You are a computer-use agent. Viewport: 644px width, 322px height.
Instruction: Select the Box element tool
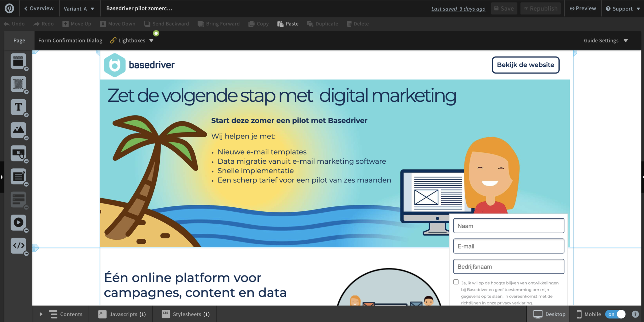click(x=18, y=84)
